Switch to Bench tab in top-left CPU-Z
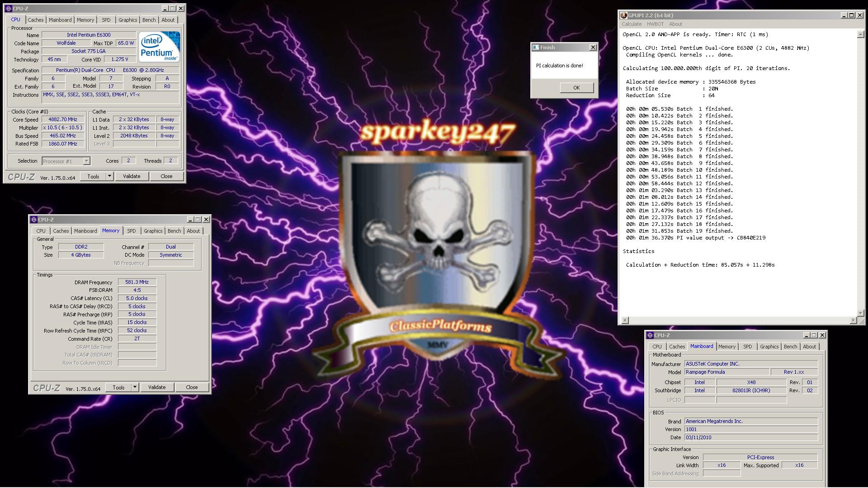 (149, 20)
